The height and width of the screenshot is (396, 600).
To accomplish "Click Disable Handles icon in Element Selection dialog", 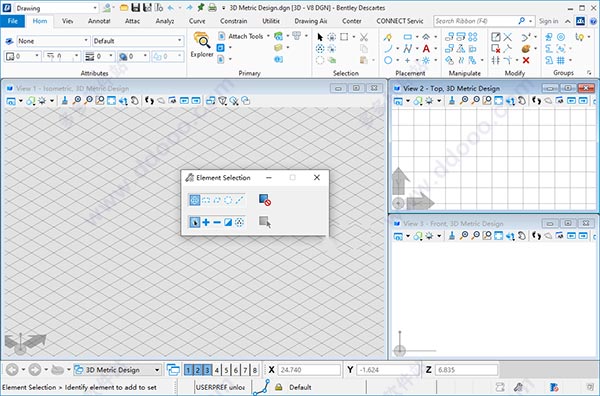I will click(265, 200).
